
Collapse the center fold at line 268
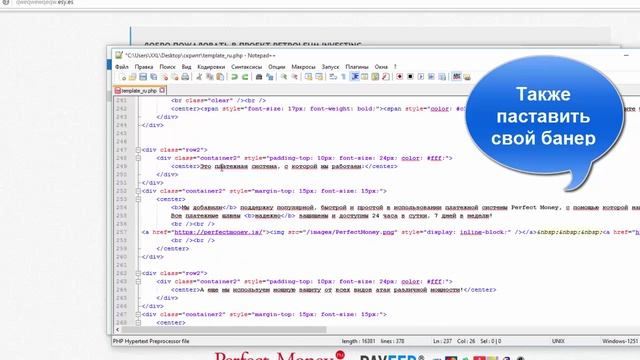[138, 322]
